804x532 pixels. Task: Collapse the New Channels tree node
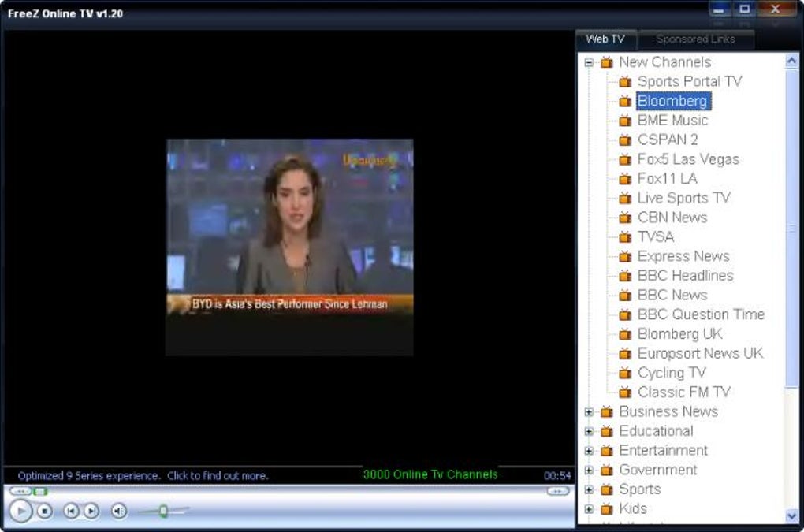tap(589, 62)
